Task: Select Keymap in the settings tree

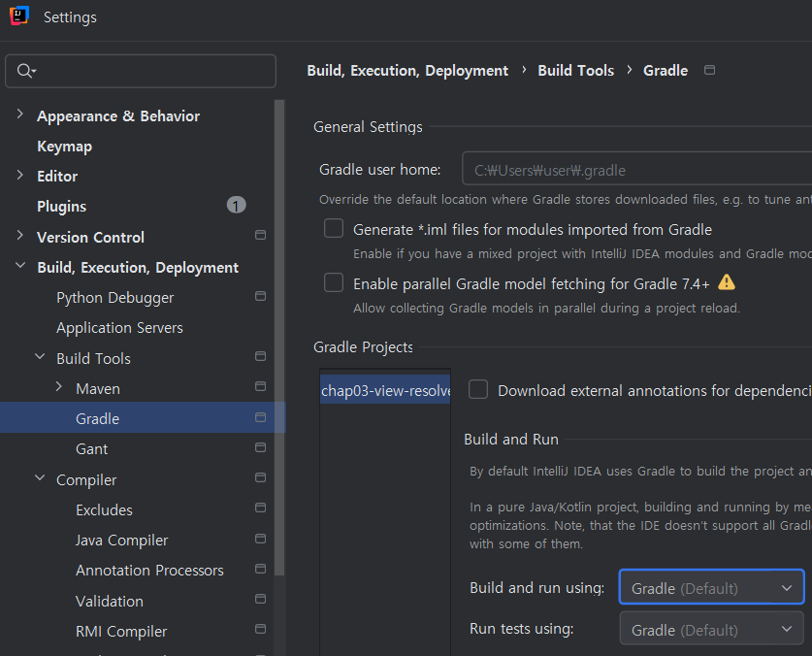Action: (x=64, y=146)
